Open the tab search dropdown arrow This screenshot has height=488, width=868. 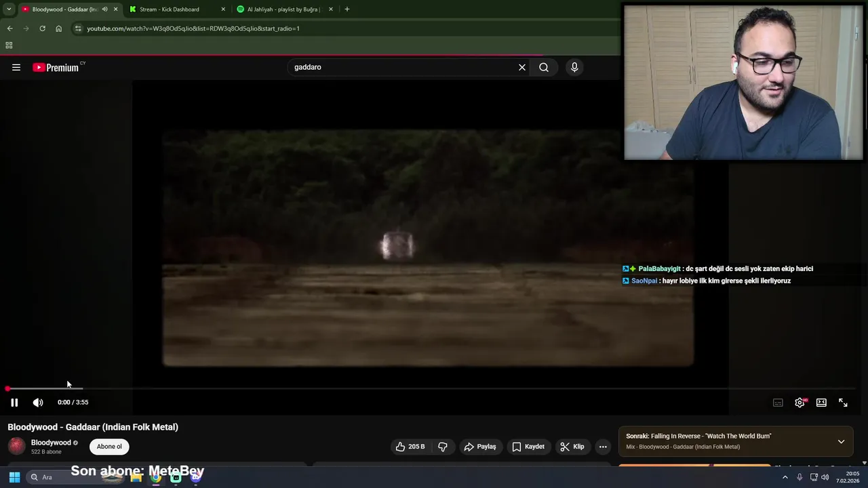(x=9, y=9)
